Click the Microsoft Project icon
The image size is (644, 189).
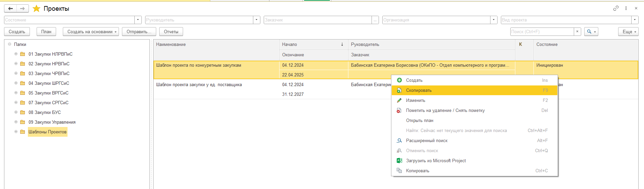399,161
